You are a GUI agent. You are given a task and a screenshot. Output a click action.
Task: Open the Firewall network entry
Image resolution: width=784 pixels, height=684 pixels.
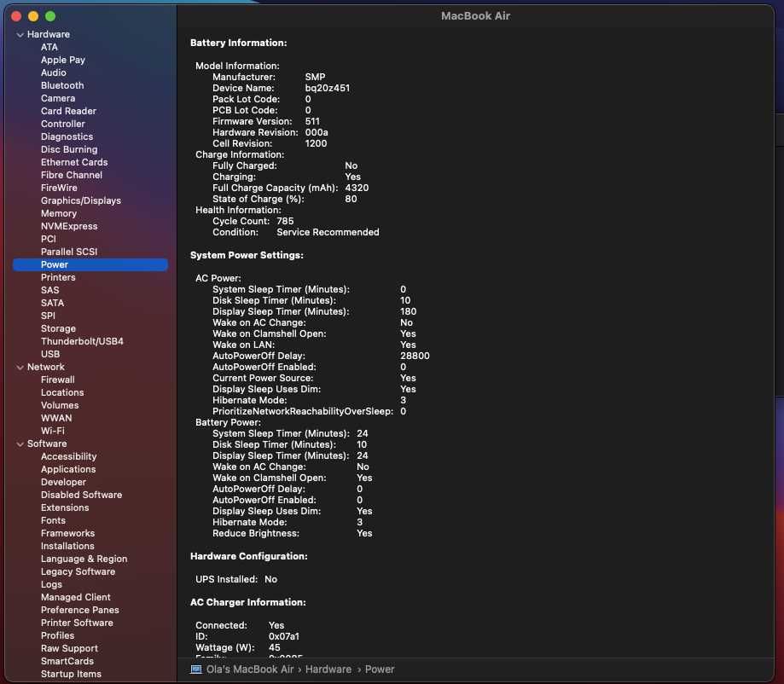[58, 380]
